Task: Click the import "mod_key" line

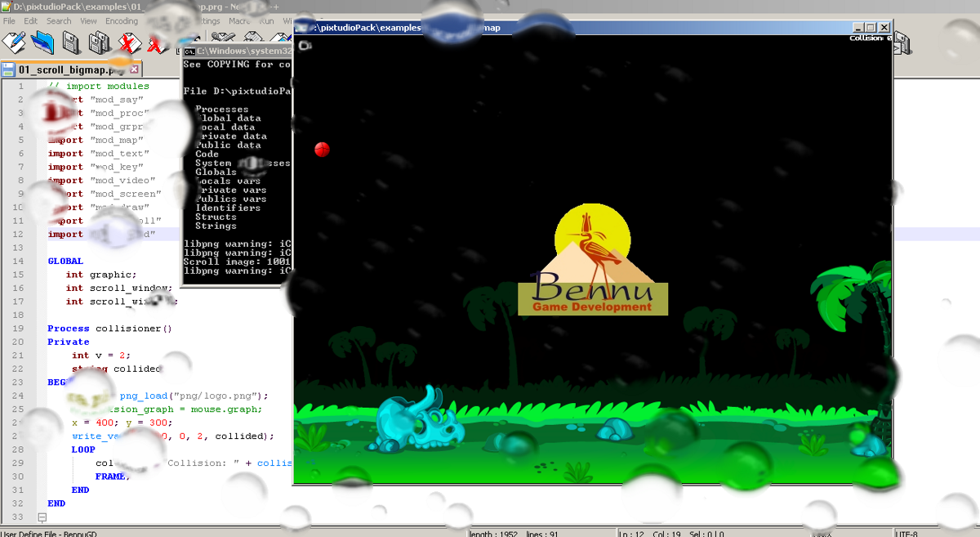Action: coord(96,167)
